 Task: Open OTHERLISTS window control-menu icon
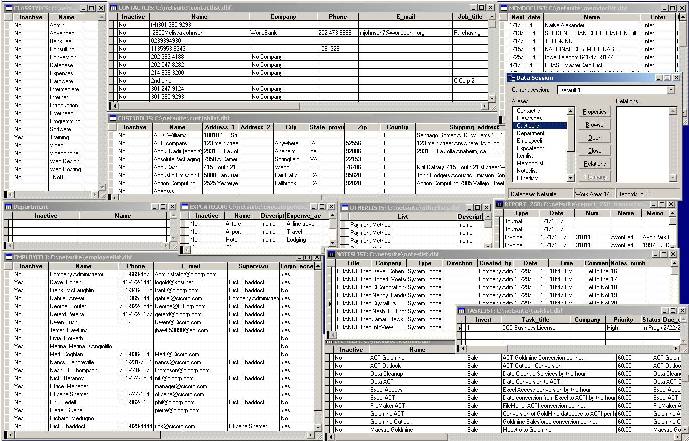click(x=345, y=207)
